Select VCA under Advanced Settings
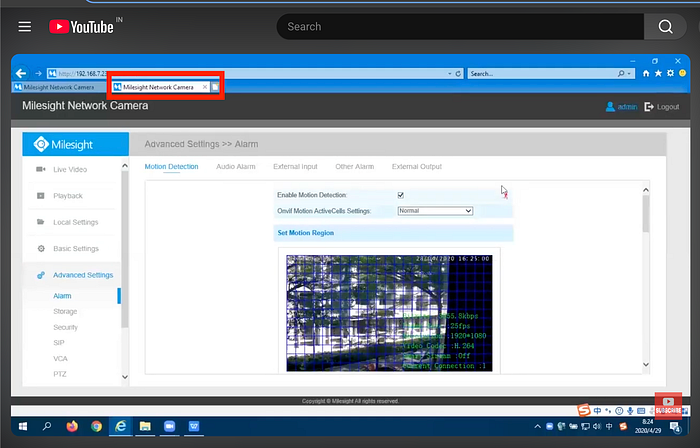 coord(60,358)
